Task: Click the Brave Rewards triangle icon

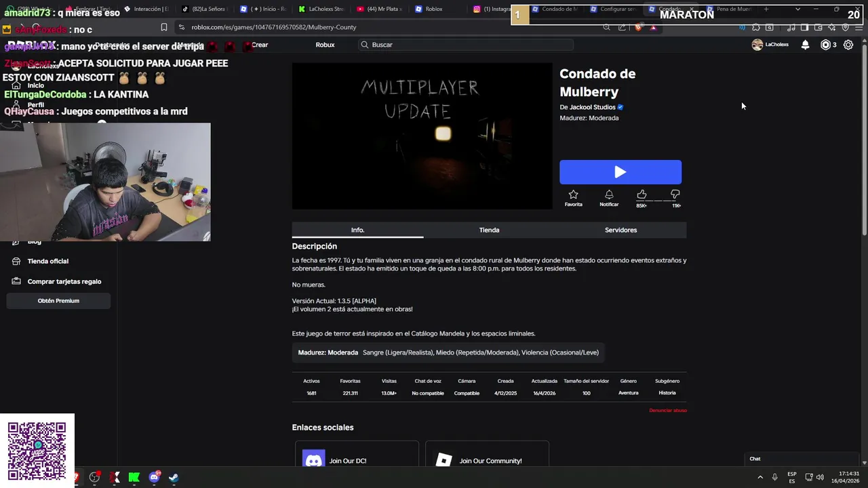Action: pyautogui.click(x=653, y=27)
